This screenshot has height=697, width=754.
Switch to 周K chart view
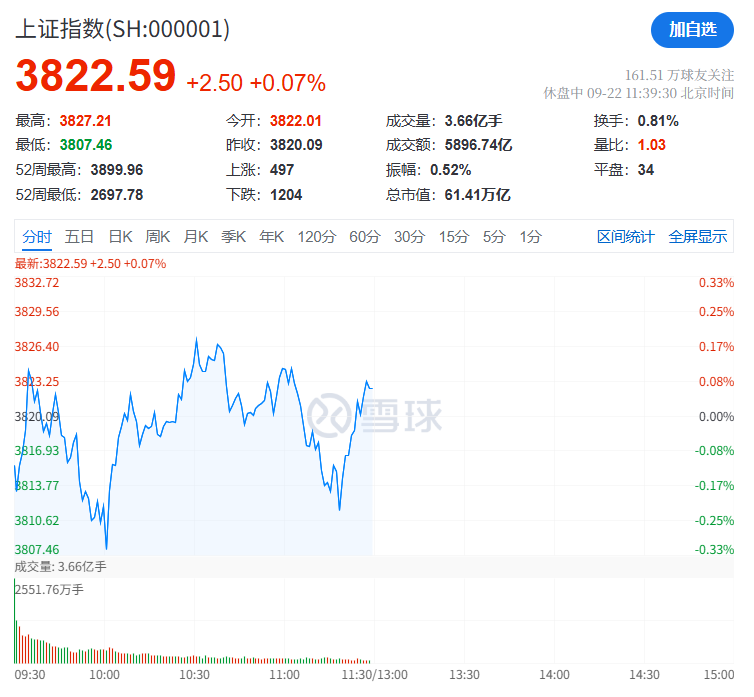(158, 237)
